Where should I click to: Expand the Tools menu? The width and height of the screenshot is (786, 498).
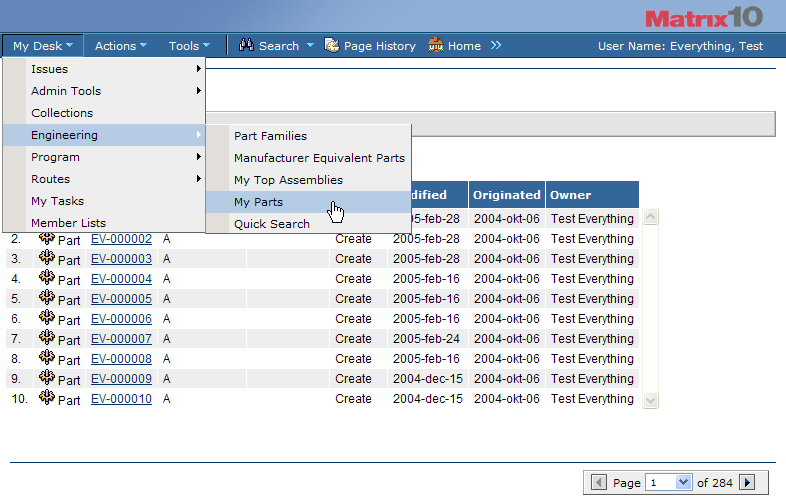coord(189,45)
